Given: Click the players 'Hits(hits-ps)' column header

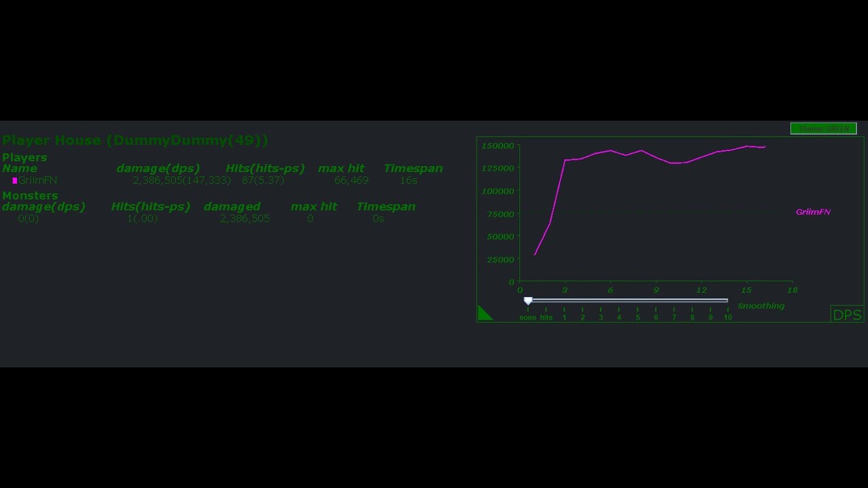Looking at the screenshot, I should [265, 169].
